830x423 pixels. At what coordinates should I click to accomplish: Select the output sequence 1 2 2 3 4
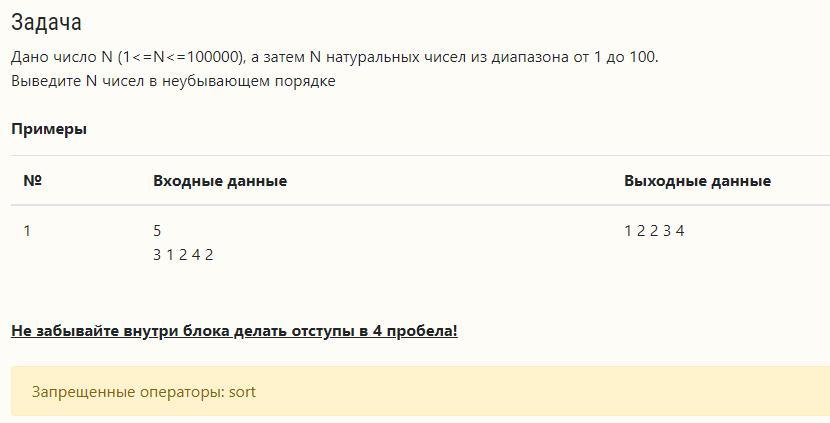tap(654, 231)
